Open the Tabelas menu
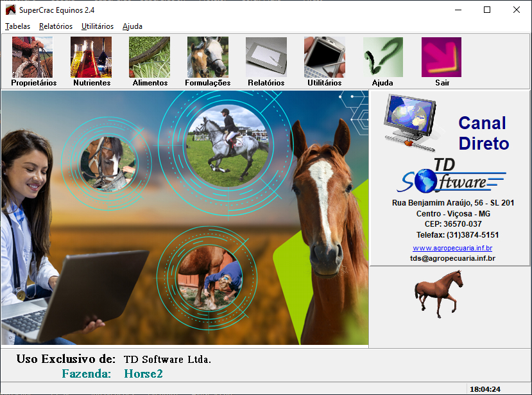The height and width of the screenshot is (395, 532). pos(17,26)
